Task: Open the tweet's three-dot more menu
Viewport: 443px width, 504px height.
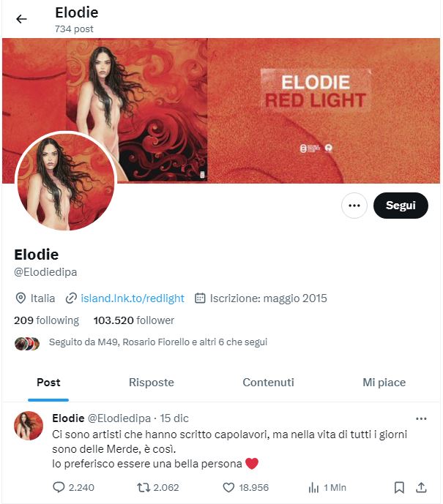Action: coord(421,418)
